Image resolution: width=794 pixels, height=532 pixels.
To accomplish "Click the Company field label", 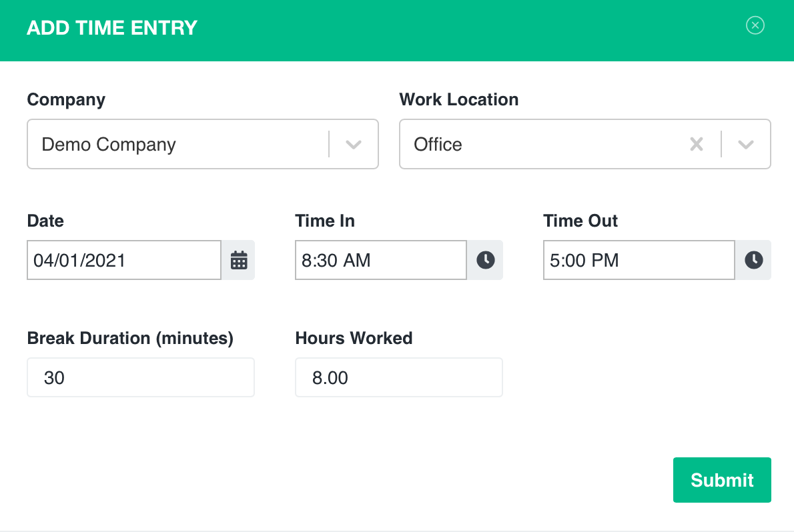I will point(66,99).
